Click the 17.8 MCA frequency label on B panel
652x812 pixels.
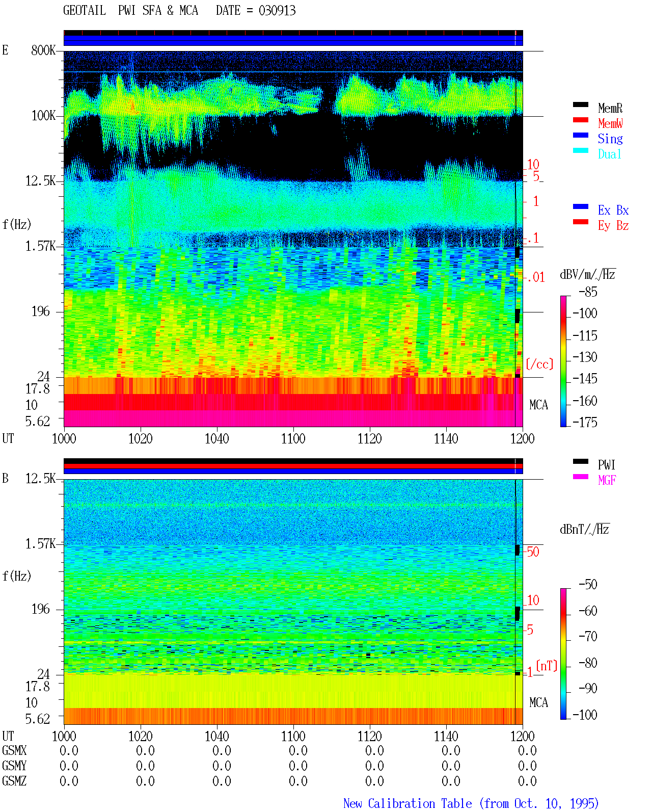point(38,686)
